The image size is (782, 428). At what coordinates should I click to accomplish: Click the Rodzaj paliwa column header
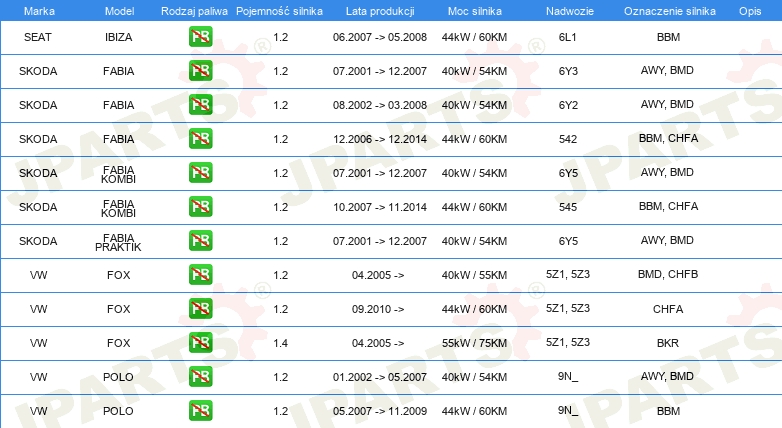pyautogui.click(x=194, y=11)
